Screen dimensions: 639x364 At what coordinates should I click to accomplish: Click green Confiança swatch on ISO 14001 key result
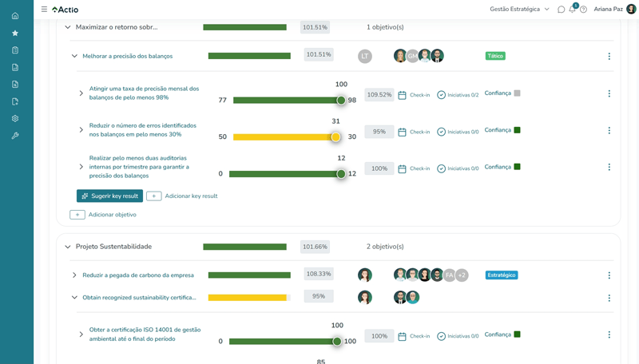517,334
